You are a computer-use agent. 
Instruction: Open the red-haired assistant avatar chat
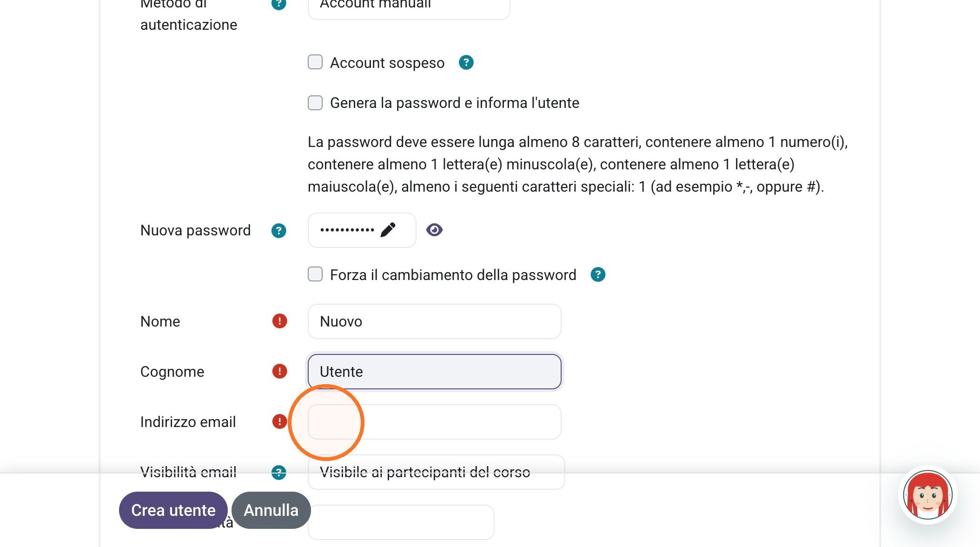[927, 495]
